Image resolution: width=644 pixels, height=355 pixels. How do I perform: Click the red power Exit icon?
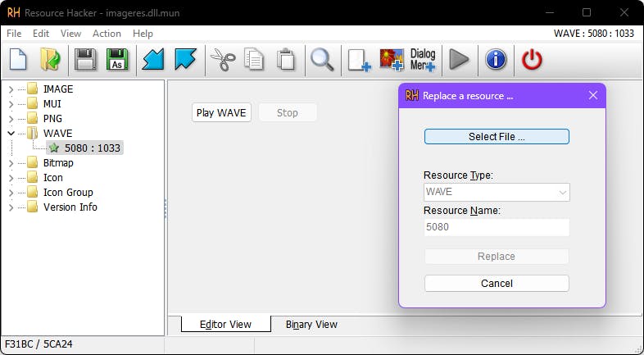tap(532, 60)
